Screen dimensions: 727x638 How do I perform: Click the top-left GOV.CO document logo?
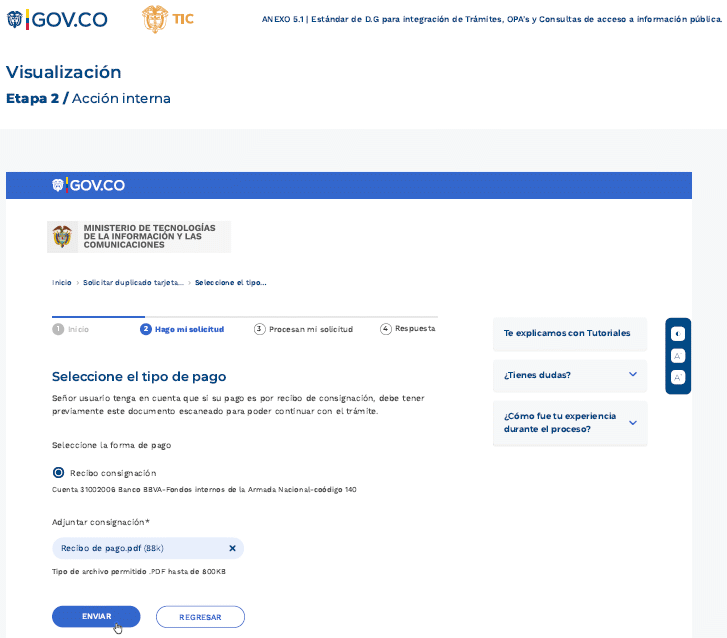click(x=57, y=19)
